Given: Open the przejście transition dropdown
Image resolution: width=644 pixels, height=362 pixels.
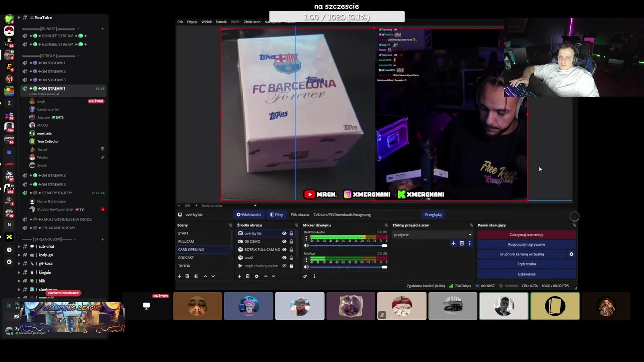Looking at the screenshot, I should click(433, 235).
